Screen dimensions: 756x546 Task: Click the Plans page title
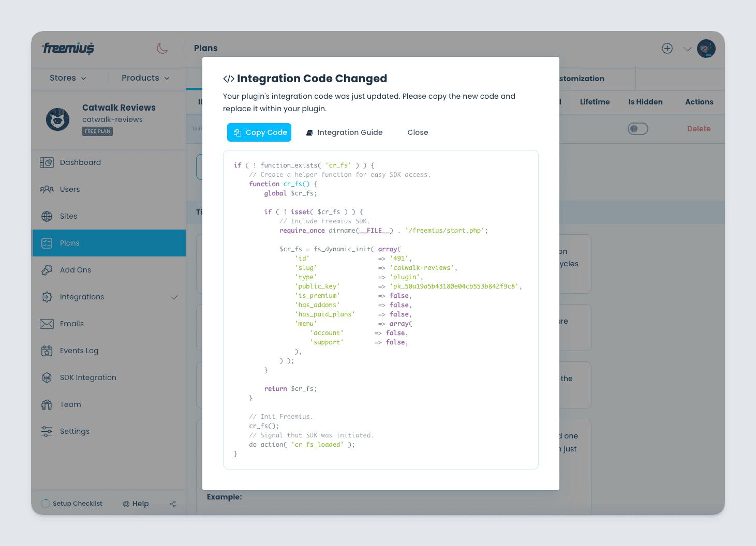tap(205, 48)
